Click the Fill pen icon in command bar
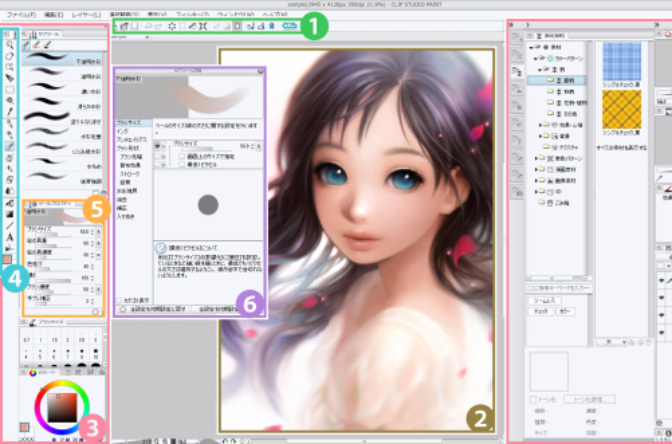Image resolution: width=672 pixels, height=444 pixels. (192, 26)
